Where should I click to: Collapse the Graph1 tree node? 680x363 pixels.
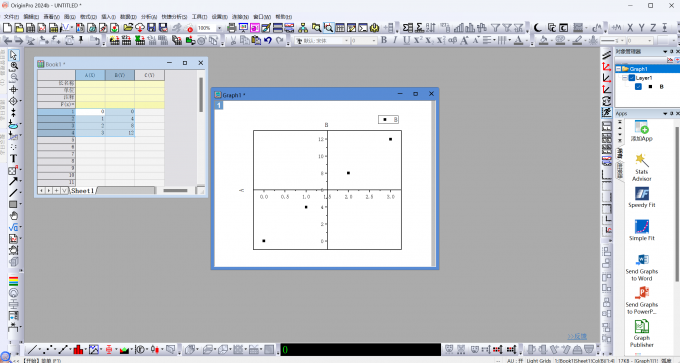pos(618,69)
